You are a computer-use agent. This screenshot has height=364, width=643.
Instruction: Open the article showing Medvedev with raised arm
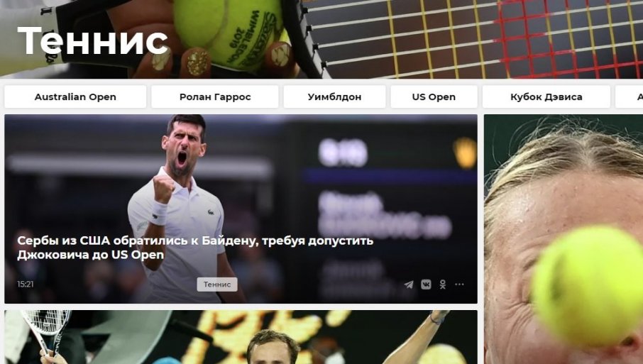tap(241, 337)
